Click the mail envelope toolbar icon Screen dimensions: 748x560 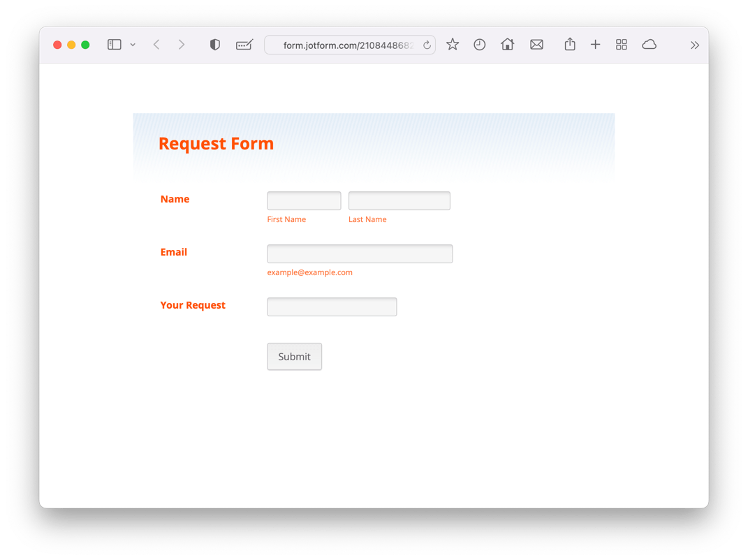pos(536,45)
